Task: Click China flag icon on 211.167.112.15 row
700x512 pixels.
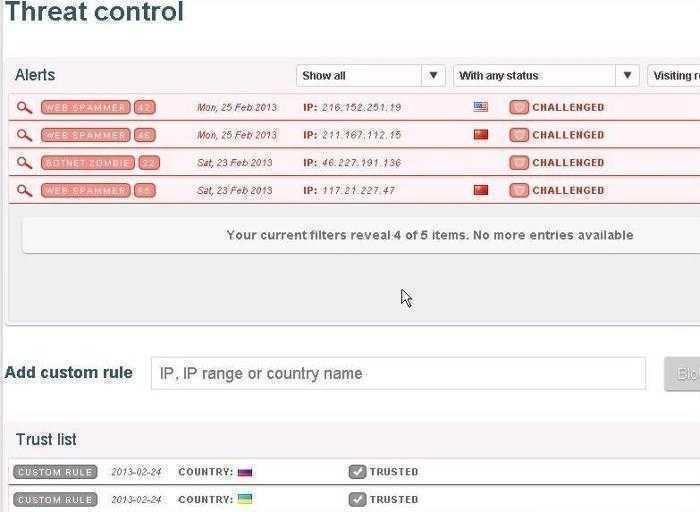Action: [x=481, y=134]
